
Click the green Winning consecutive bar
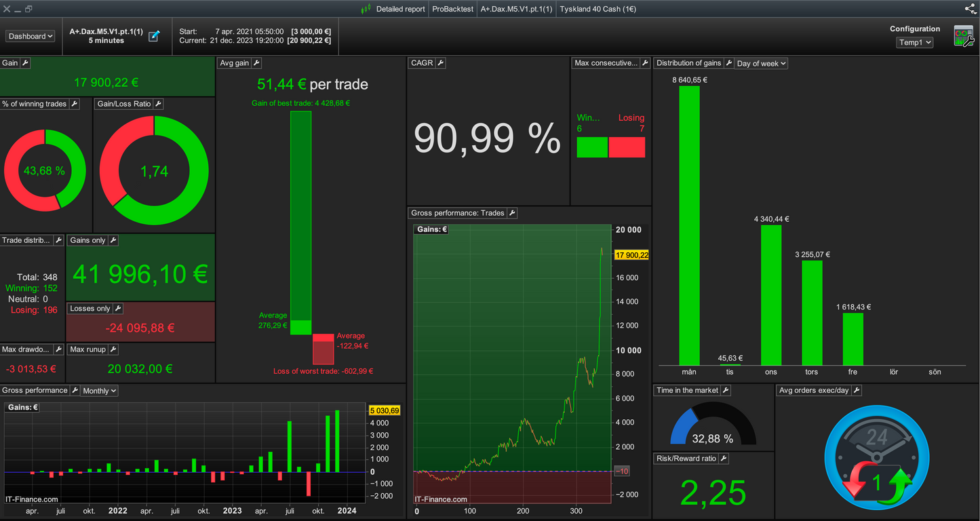[592, 147]
